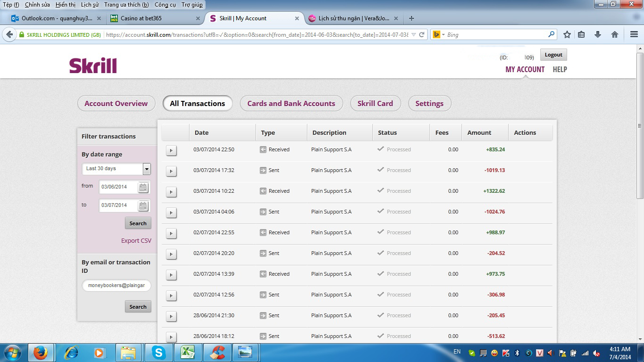
Task: Click the email or transaction ID field
Action: tap(116, 286)
